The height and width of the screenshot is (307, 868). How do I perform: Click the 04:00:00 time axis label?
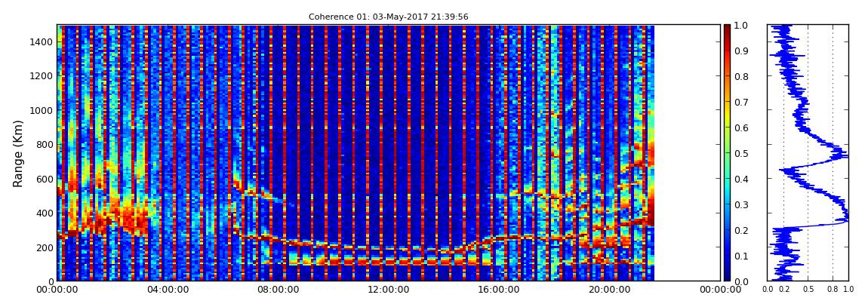pos(167,290)
